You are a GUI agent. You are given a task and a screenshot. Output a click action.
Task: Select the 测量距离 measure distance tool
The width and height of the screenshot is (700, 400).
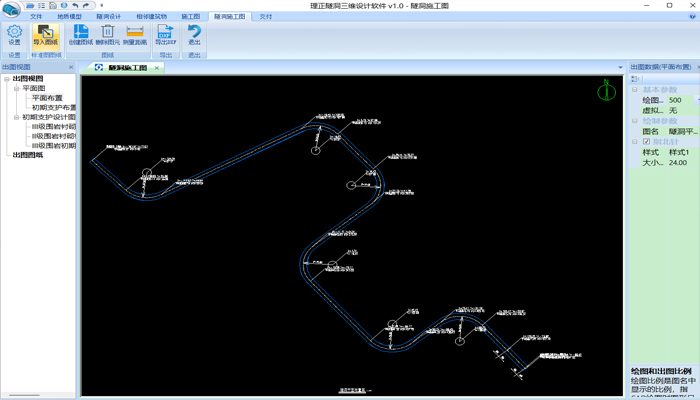[135, 35]
